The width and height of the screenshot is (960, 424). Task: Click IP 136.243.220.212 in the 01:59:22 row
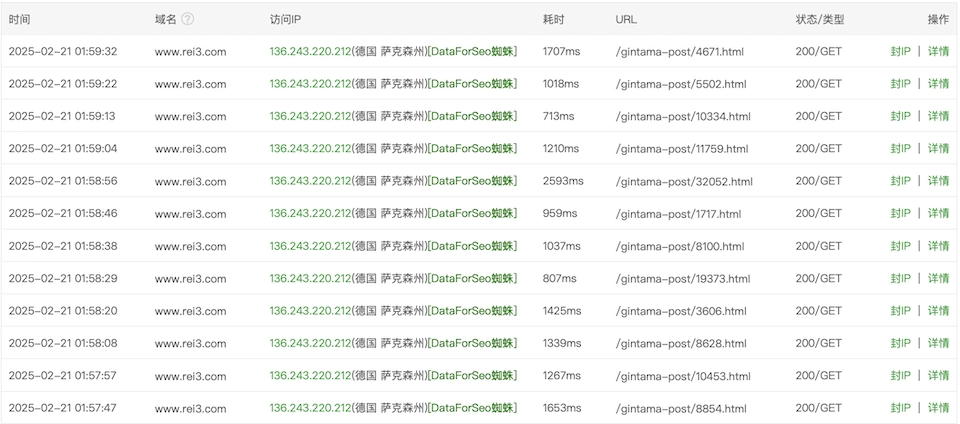pos(310,84)
